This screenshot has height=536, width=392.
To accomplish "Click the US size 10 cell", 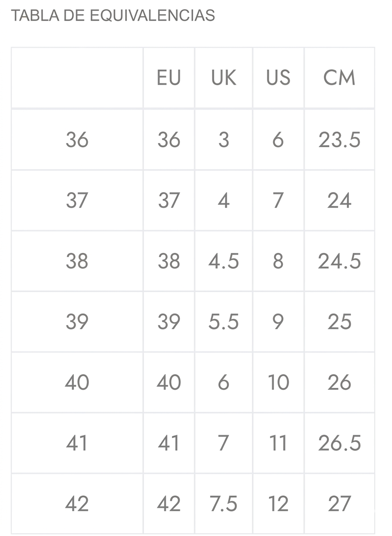I will coord(278,383).
